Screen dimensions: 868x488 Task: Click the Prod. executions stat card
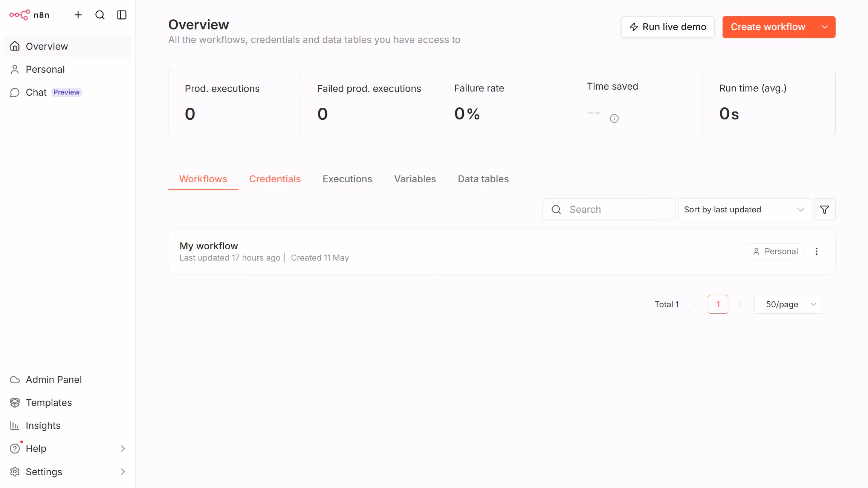(235, 102)
